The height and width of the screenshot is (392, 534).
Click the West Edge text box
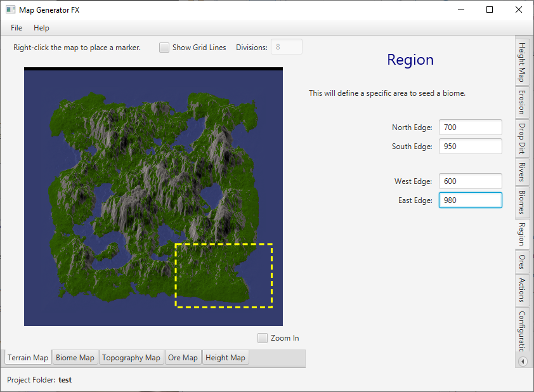470,181
